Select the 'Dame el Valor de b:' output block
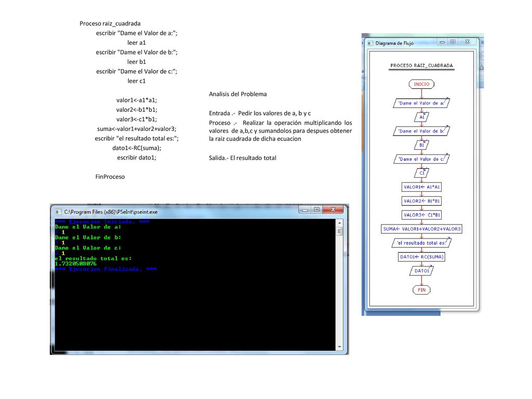The height and width of the screenshot is (399, 532). pos(421,131)
